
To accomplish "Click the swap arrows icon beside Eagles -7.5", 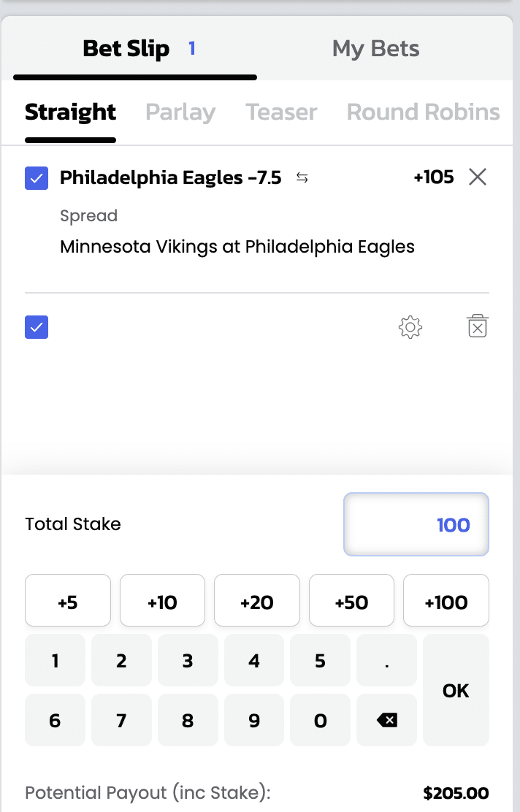I will (302, 177).
